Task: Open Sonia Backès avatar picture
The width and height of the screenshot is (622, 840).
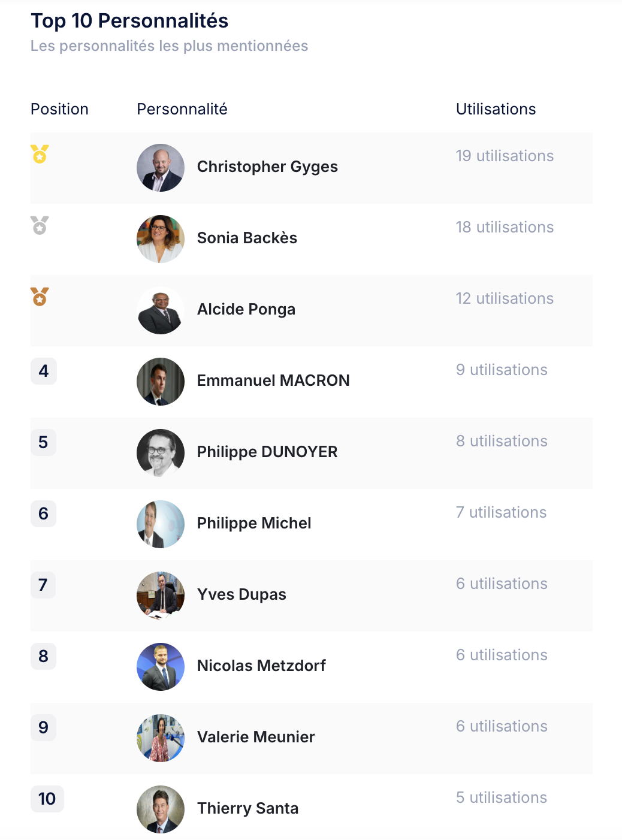Action: (161, 239)
